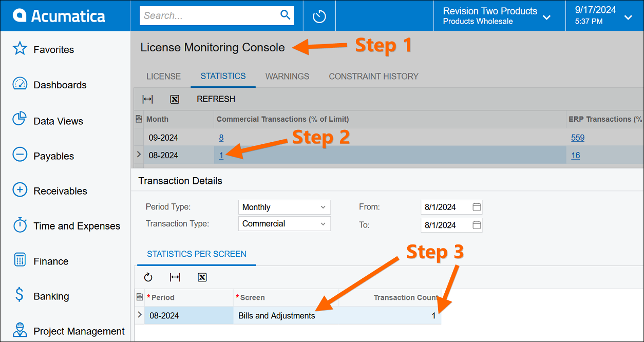Open the Favorites star icon in sidebar
This screenshot has height=342, width=644.
pyautogui.click(x=20, y=49)
